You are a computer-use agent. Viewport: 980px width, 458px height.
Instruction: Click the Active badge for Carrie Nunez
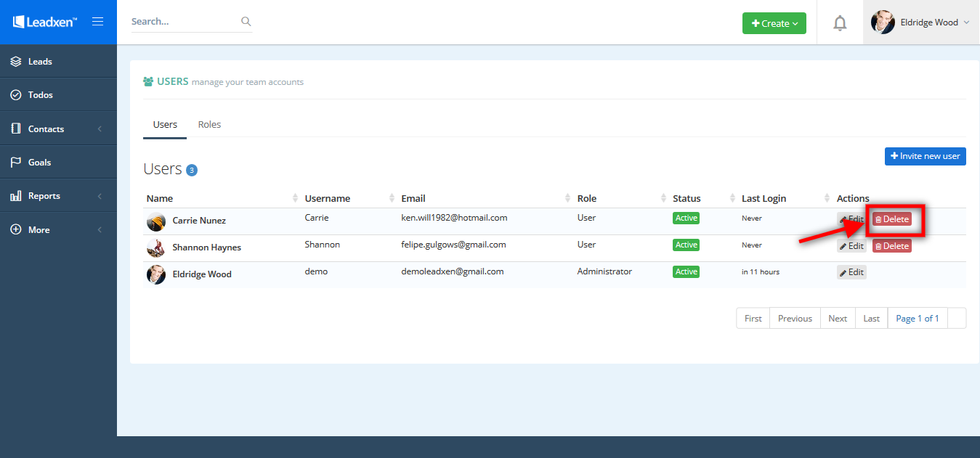(686, 218)
